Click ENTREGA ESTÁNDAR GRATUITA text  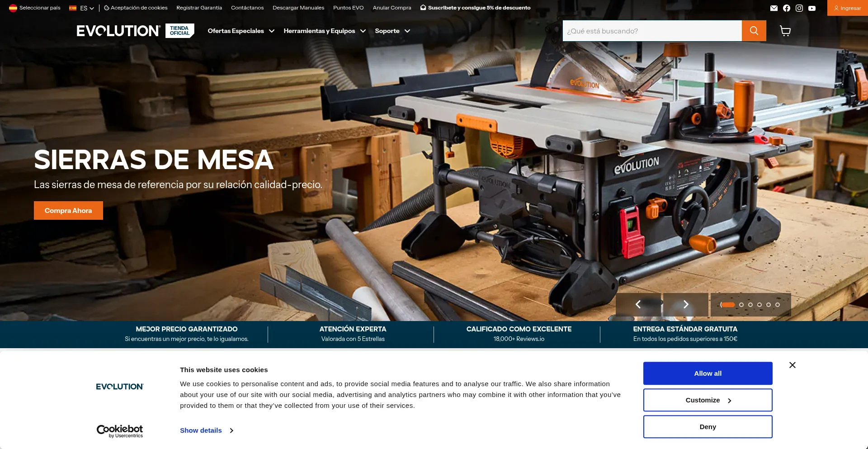click(x=685, y=329)
